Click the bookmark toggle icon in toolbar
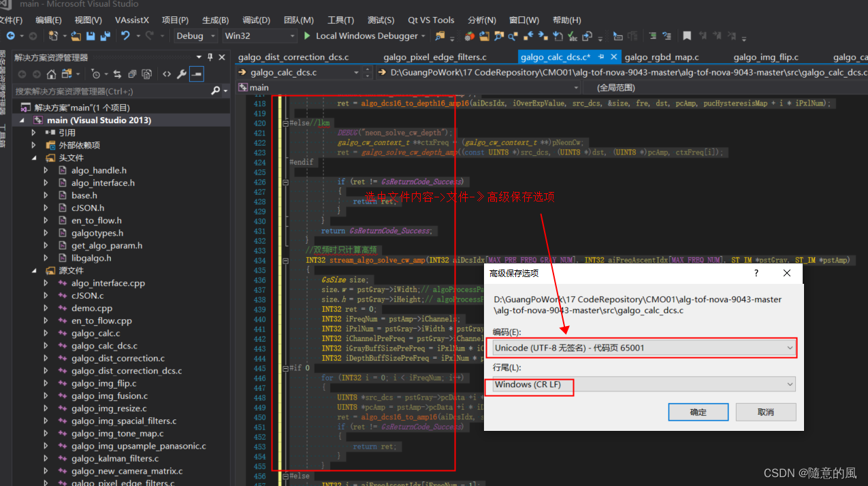Viewport: 868px width, 486px height. coord(688,36)
